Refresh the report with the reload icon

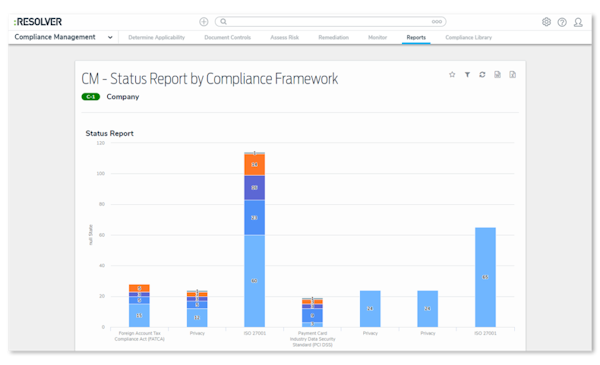pyautogui.click(x=482, y=75)
